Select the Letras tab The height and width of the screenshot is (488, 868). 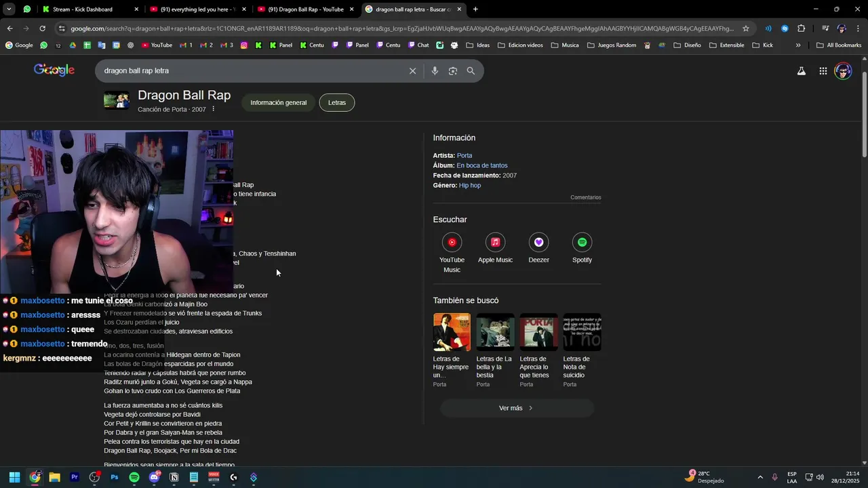337,102
